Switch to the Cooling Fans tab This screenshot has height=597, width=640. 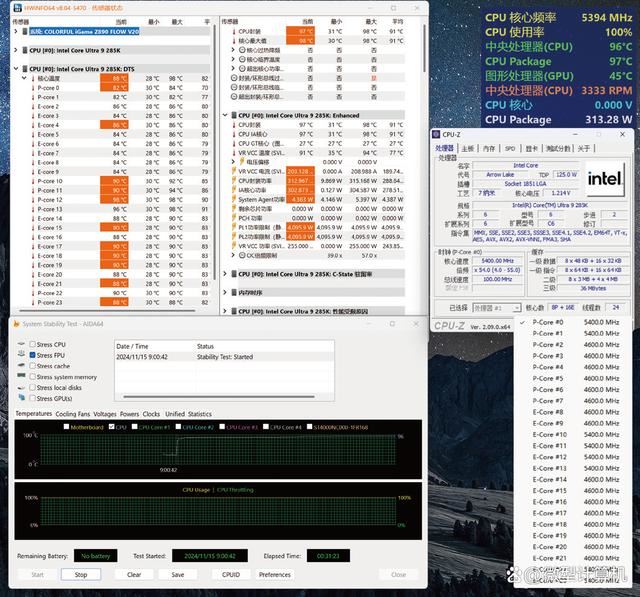point(72,413)
